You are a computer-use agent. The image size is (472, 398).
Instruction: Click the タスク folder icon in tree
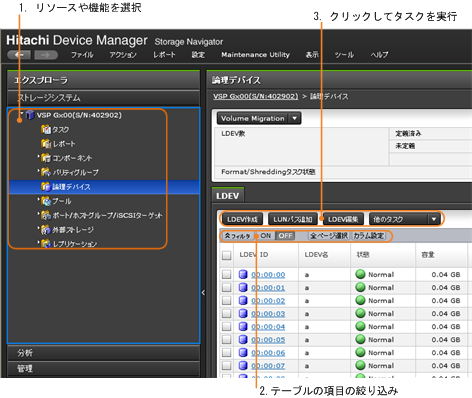pyautogui.click(x=46, y=129)
